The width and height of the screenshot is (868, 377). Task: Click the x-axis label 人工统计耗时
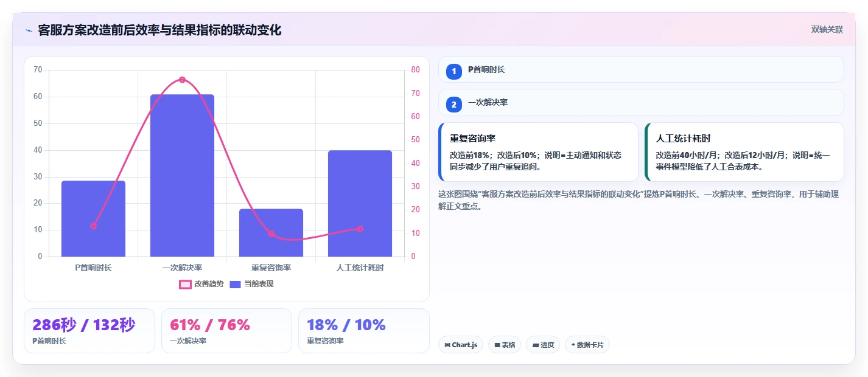(360, 268)
